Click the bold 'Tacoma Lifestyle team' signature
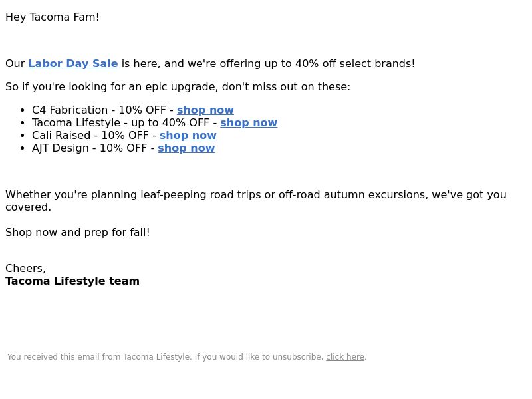 pos(72,281)
